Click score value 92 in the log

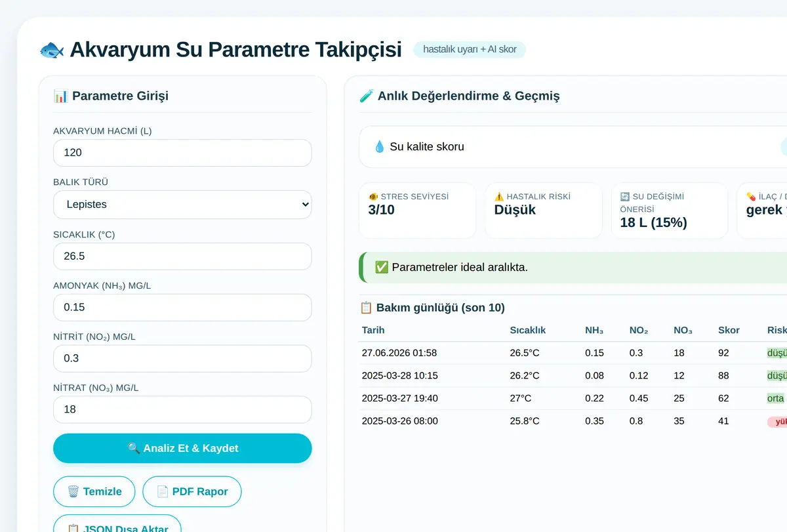(723, 353)
